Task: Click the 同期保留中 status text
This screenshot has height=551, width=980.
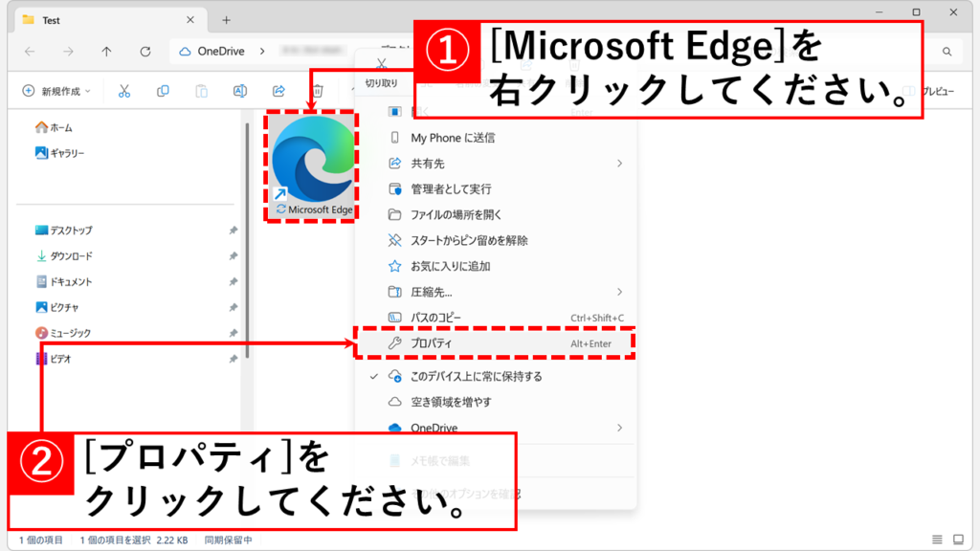Action: (x=228, y=540)
